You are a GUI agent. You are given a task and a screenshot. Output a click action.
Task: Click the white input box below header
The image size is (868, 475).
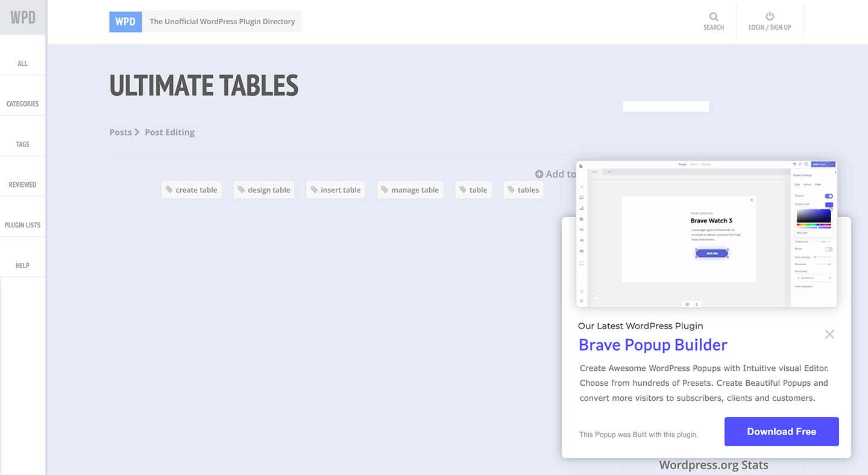click(x=666, y=106)
